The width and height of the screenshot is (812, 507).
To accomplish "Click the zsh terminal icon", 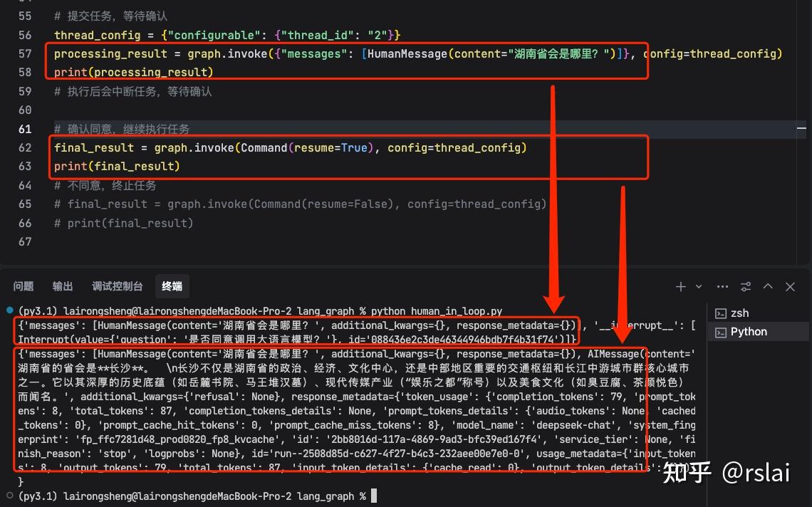I will click(x=720, y=313).
